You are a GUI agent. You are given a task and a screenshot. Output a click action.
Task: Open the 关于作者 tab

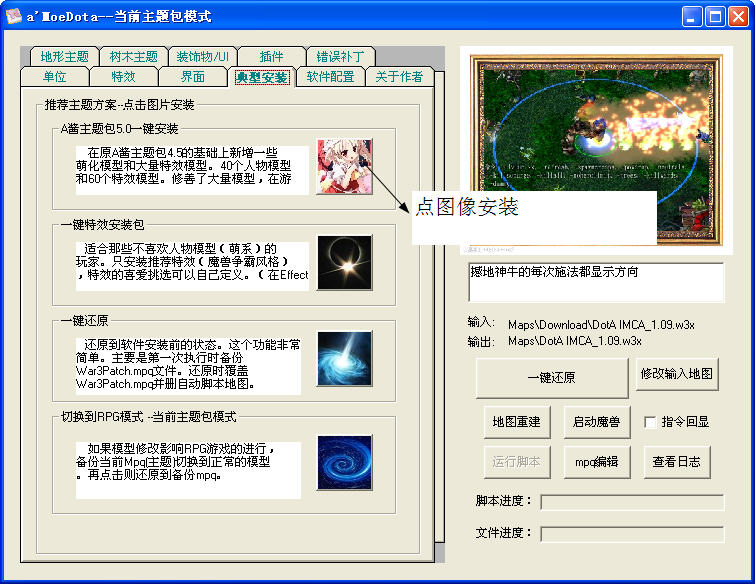[x=399, y=77]
